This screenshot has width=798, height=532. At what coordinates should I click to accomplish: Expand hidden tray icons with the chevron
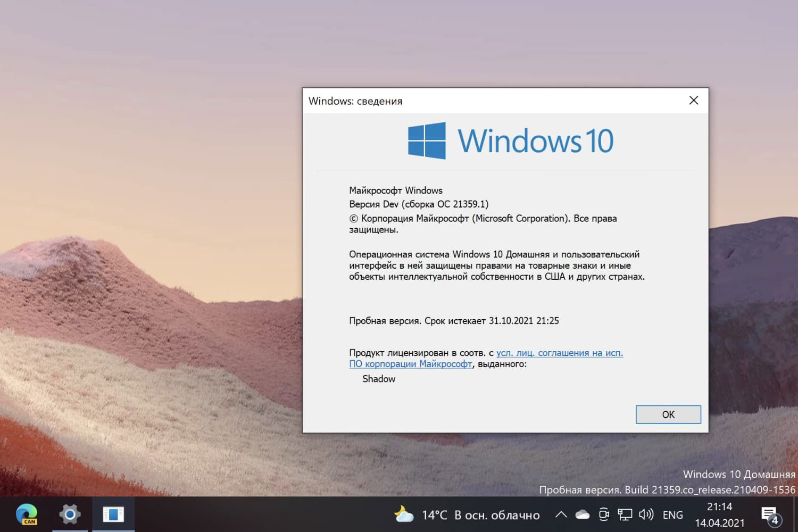(561, 514)
